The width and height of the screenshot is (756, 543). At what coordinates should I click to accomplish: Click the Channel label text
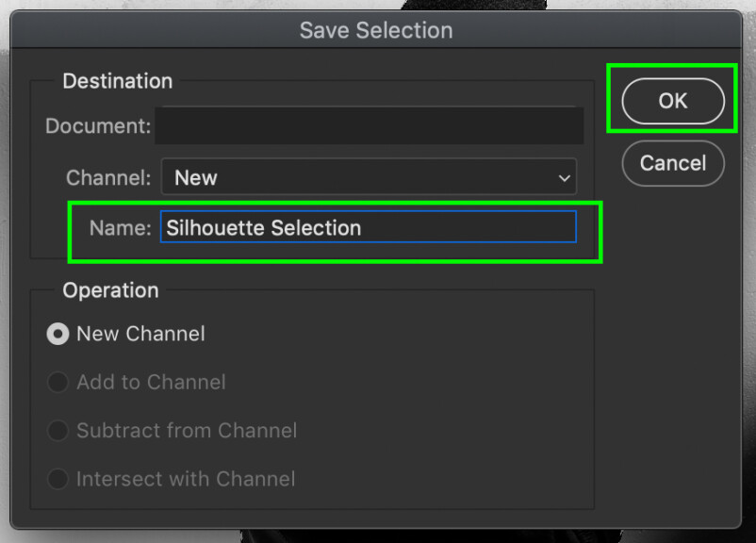pyautogui.click(x=107, y=177)
